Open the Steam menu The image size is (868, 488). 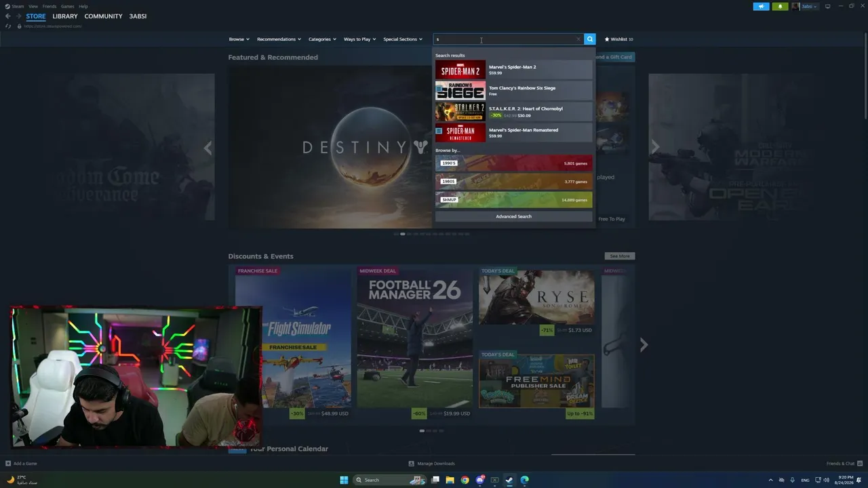coord(18,6)
